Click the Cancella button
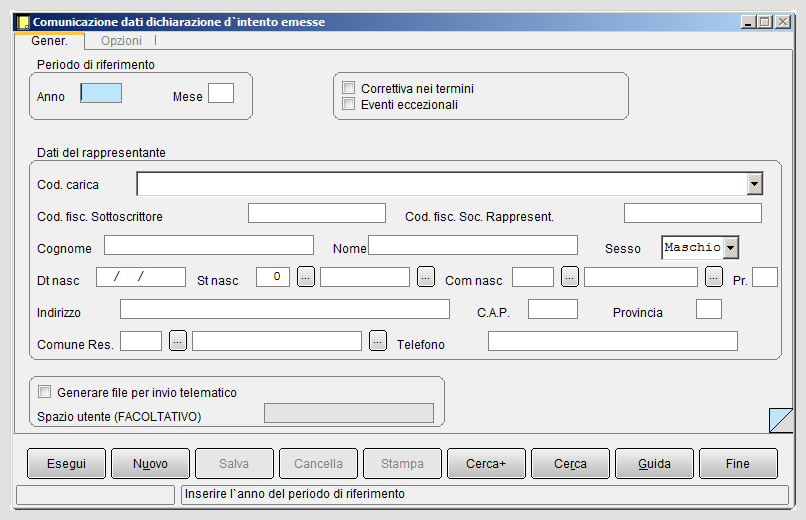The width and height of the screenshot is (806, 520). point(318,463)
